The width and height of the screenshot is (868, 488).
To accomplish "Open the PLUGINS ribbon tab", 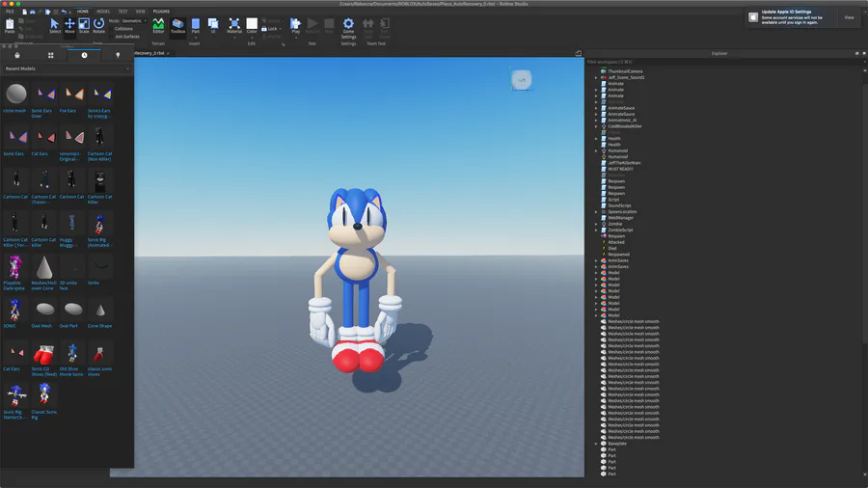I will [x=161, y=11].
